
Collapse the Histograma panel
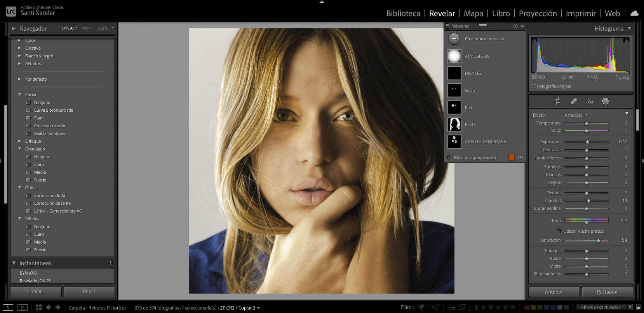pos(629,28)
